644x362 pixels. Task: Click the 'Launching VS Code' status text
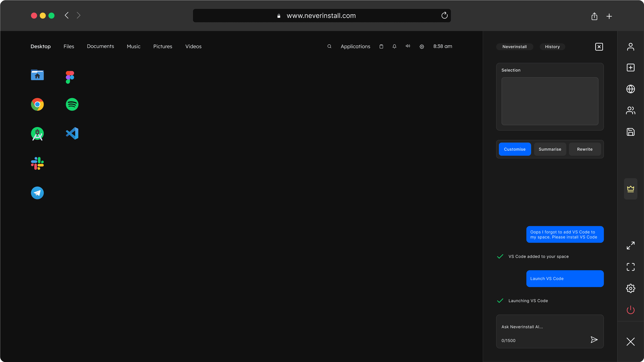pyautogui.click(x=528, y=301)
